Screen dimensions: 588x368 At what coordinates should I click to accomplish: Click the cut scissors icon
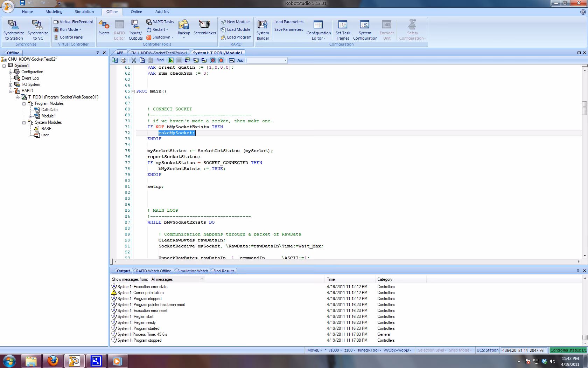(134, 60)
